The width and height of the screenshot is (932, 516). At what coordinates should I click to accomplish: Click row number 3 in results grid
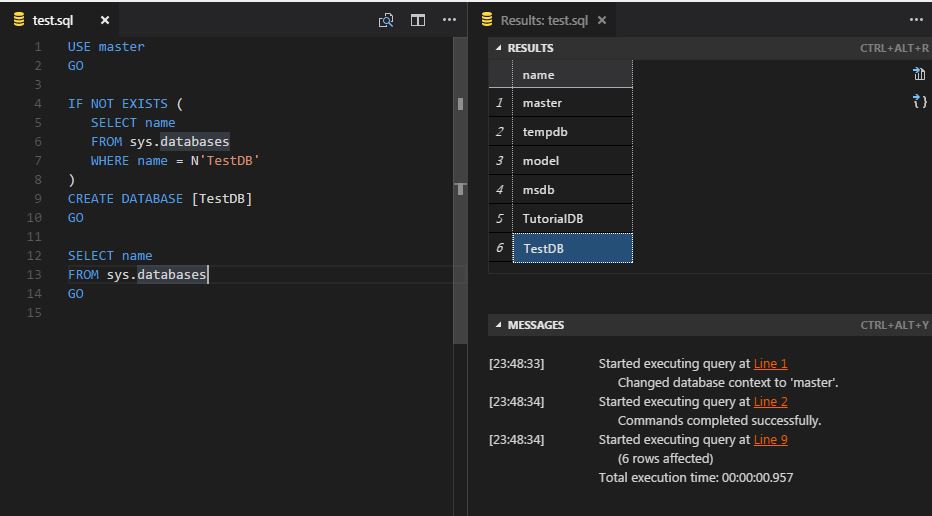pos(500,161)
